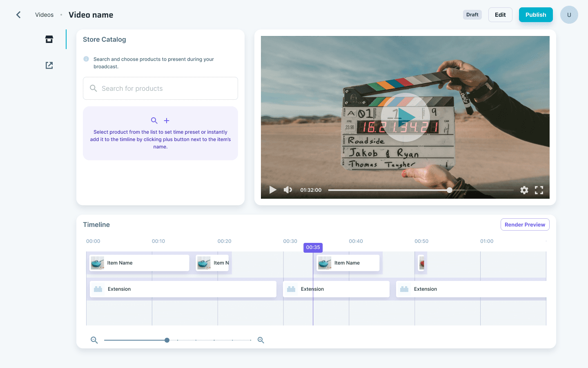The height and width of the screenshot is (368, 588).
Task: Click the info icon beside catalog description
Action: (86, 59)
